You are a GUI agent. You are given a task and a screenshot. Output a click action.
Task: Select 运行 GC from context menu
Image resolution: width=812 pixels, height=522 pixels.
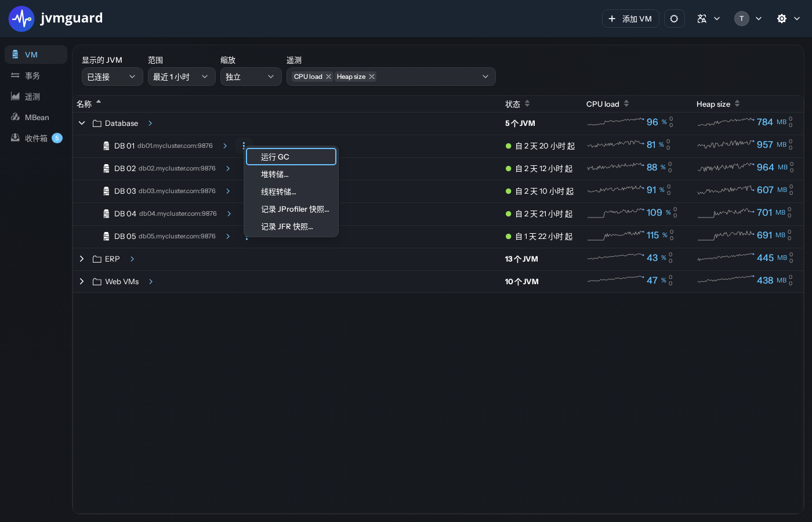click(291, 157)
